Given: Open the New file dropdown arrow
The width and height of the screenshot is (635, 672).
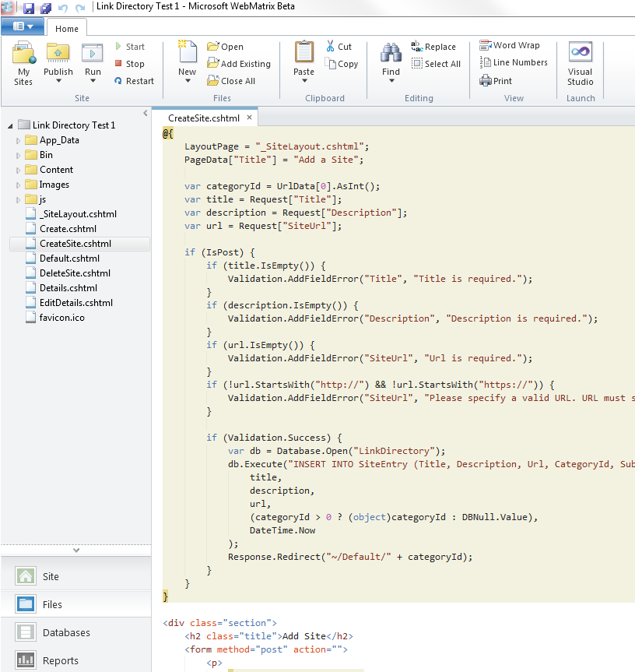Looking at the screenshot, I should [187, 82].
